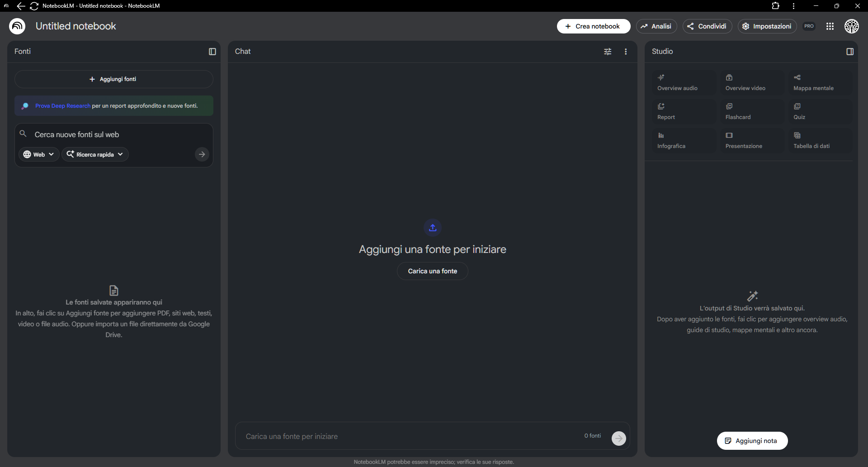Click the Crea notebook button
868x467 pixels.
click(x=593, y=26)
